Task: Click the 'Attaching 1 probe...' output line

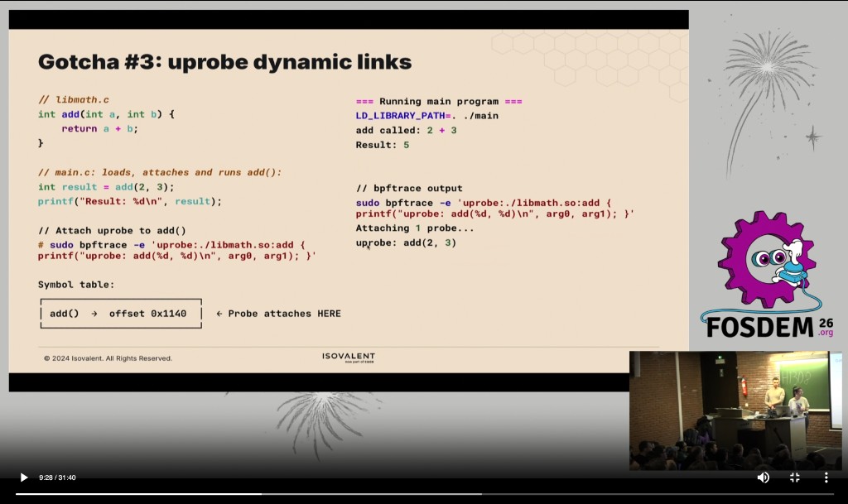Action: pos(415,228)
